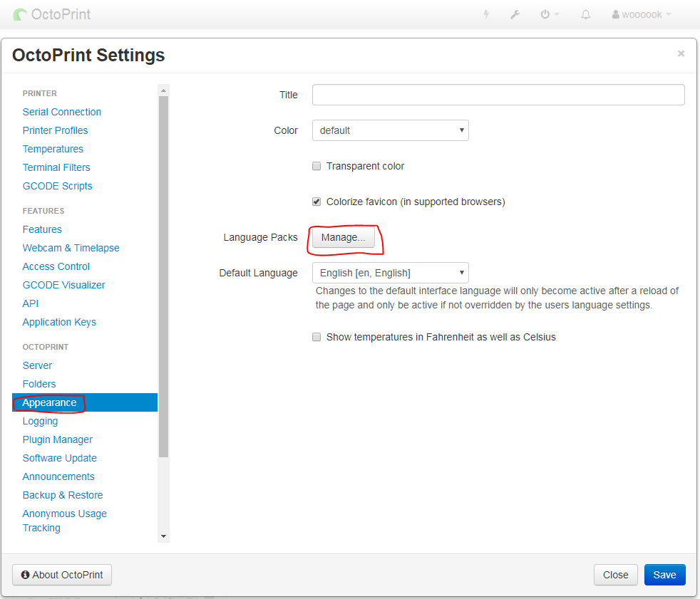Open Plugin Manager settings
Screen dimensions: 700x599
58,439
